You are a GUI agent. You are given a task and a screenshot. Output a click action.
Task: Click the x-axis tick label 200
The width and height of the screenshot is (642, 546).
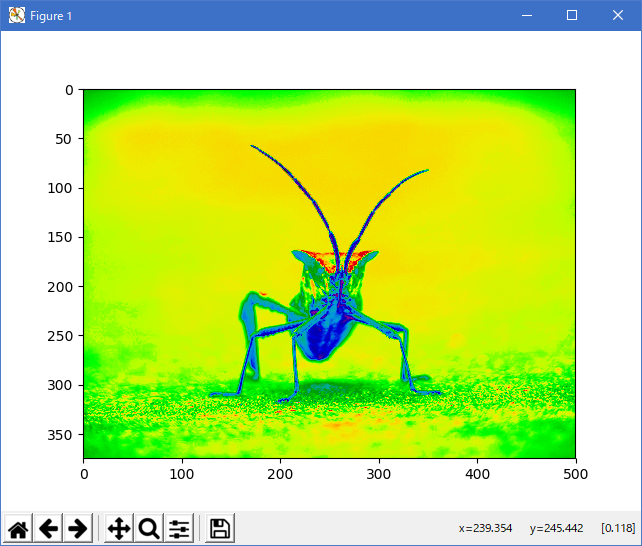tap(280, 474)
